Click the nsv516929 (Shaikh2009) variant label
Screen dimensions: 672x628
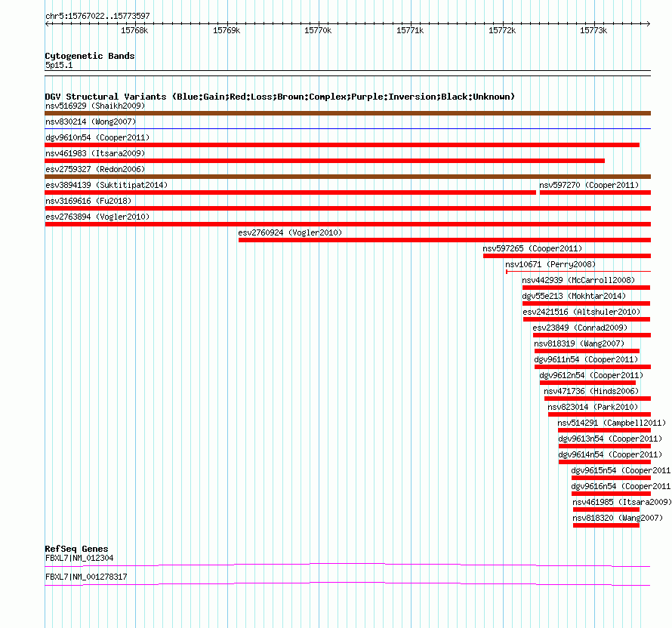[x=95, y=106]
